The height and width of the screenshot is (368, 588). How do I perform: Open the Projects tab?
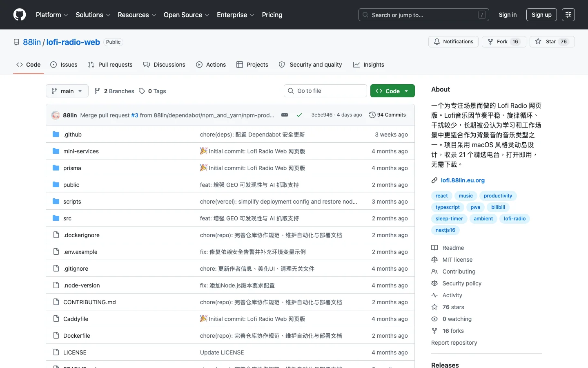[252, 65]
